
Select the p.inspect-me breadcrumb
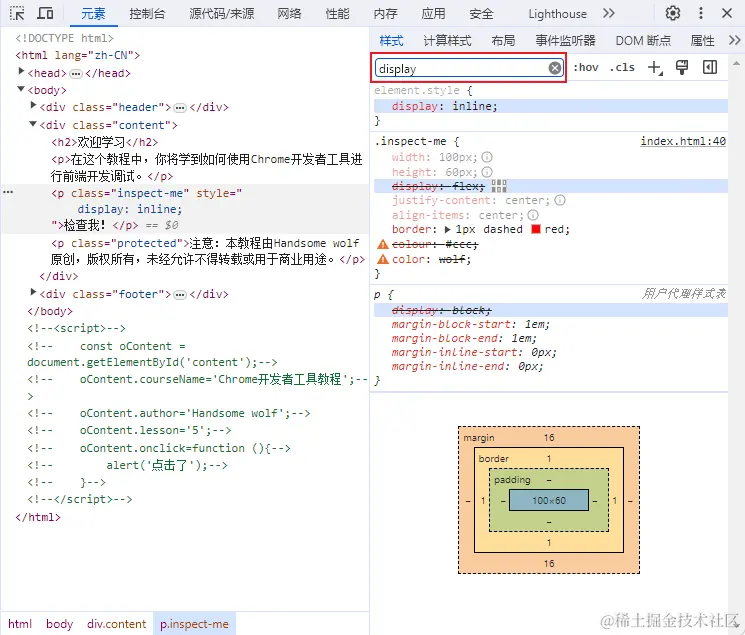click(x=194, y=624)
